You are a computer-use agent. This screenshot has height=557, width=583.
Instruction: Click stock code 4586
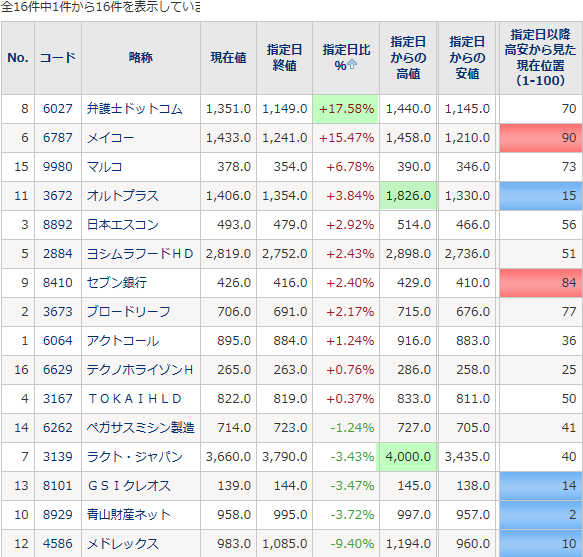tap(58, 544)
